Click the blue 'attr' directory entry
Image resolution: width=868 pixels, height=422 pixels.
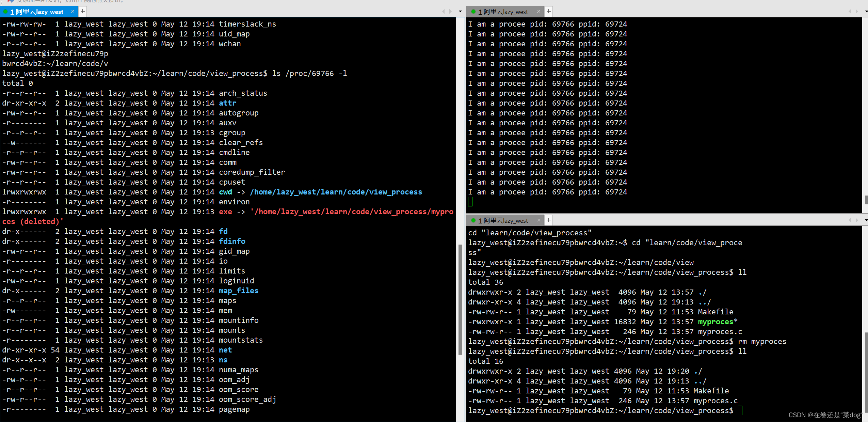coord(227,103)
